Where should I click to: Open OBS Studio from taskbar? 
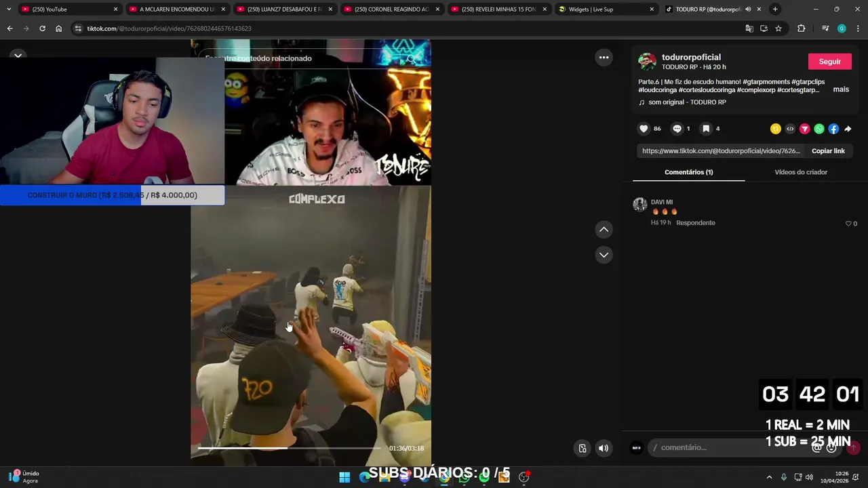524,477
